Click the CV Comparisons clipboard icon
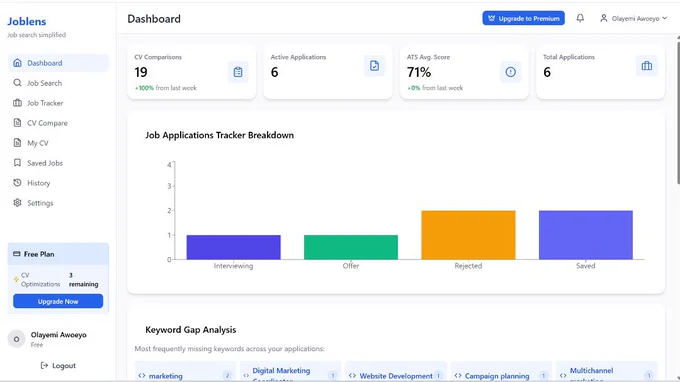The image size is (680, 382). pos(238,72)
